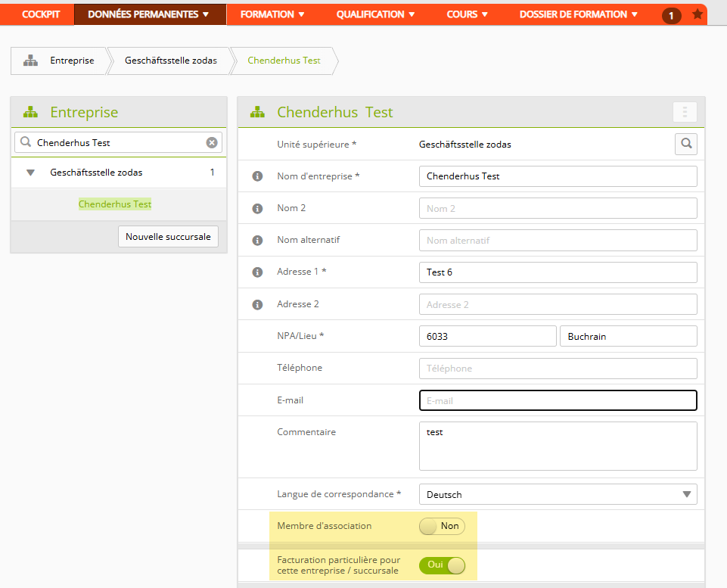Clear the Chenderhus Test search field
Image resolution: width=727 pixels, height=588 pixels.
pos(212,142)
